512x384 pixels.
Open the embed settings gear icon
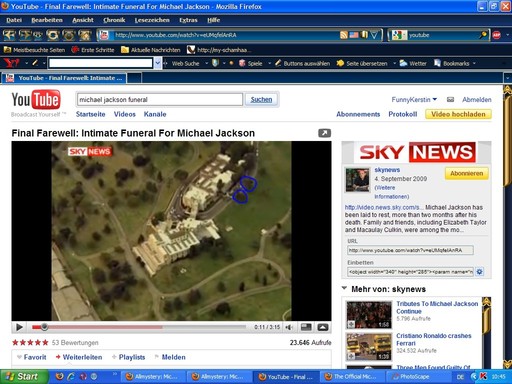pos(479,272)
